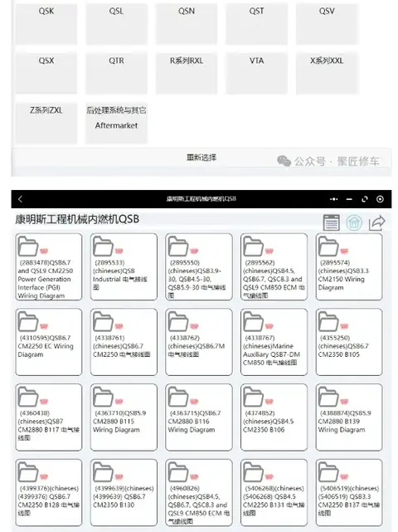
Task: Click red badge on (2895574) card
Action: coord(344,251)
